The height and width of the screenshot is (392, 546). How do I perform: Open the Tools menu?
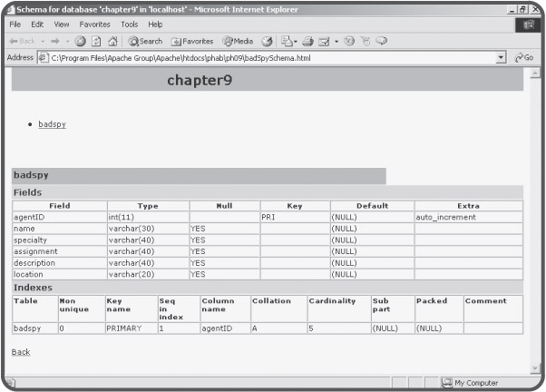130,24
